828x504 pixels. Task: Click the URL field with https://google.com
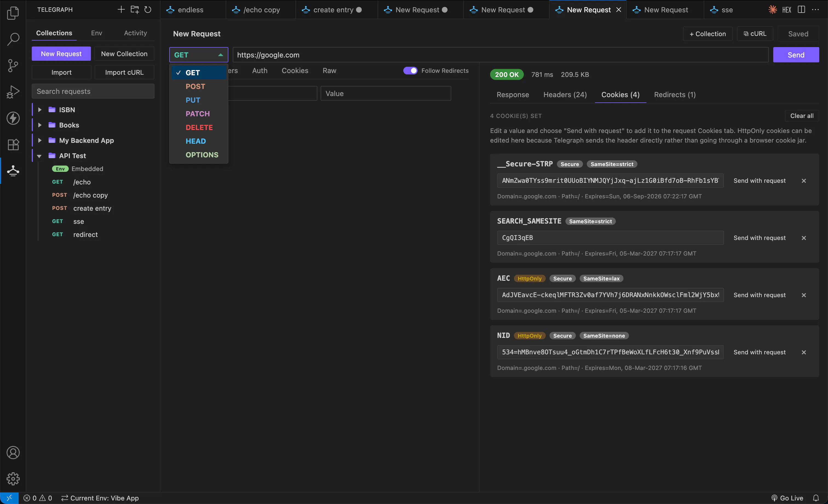point(500,55)
